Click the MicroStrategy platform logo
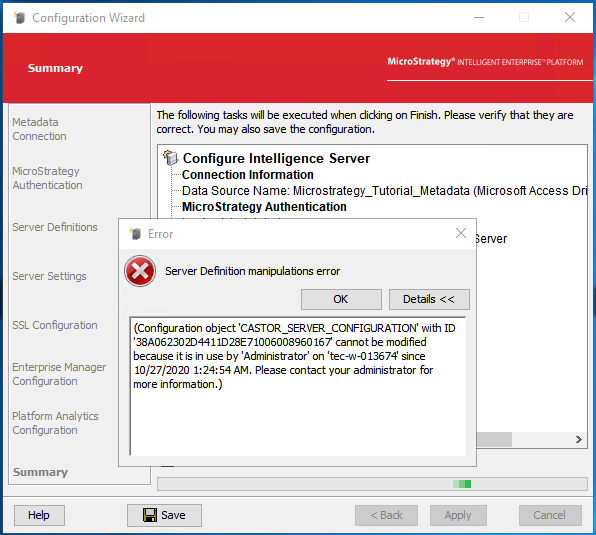Image resolution: width=596 pixels, height=535 pixels. pyautogui.click(x=485, y=62)
